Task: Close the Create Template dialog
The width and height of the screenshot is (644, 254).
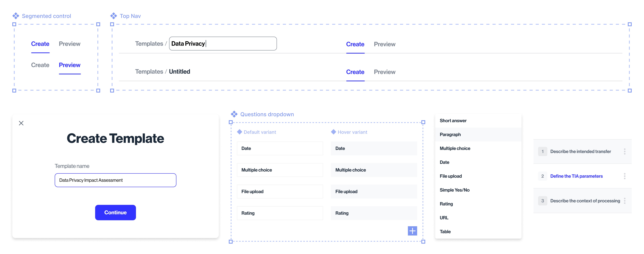Action: tap(21, 123)
